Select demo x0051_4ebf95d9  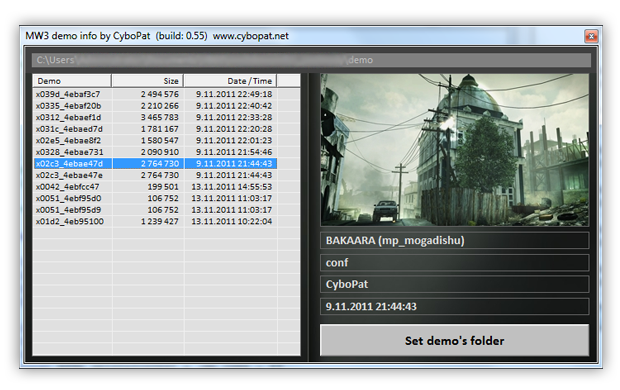click(68, 210)
